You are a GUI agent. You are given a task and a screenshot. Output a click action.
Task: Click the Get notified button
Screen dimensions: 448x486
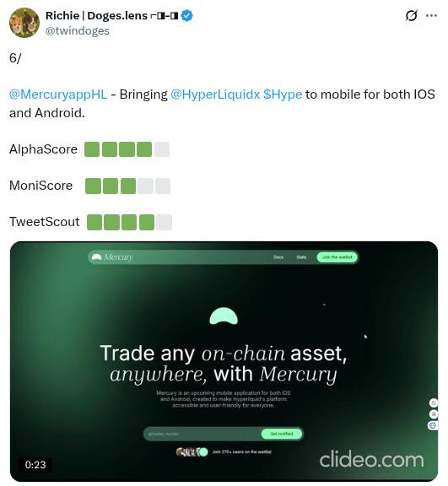(x=281, y=434)
